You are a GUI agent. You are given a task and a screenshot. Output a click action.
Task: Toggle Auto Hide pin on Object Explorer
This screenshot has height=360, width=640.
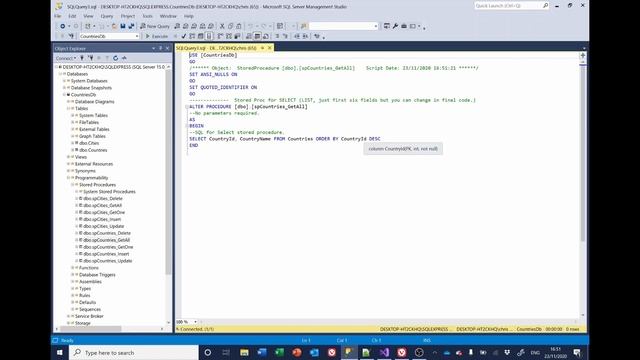pyautogui.click(x=160, y=49)
